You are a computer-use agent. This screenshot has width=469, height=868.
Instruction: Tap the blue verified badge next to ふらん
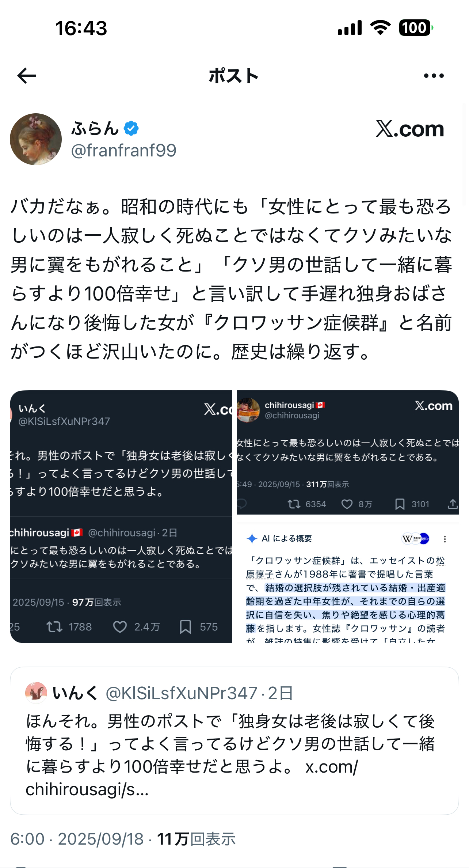coord(131,128)
